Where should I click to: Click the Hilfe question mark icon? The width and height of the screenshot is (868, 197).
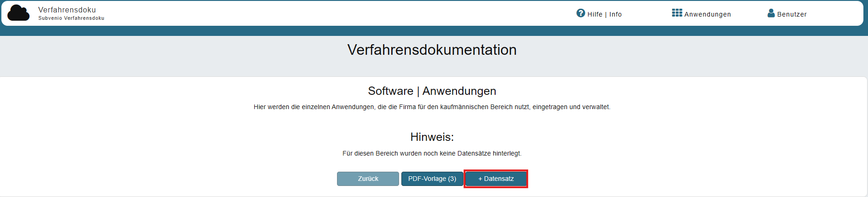point(581,13)
